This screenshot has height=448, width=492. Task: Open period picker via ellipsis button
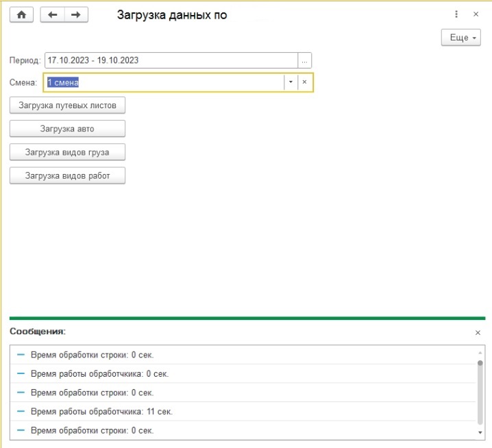tap(305, 60)
